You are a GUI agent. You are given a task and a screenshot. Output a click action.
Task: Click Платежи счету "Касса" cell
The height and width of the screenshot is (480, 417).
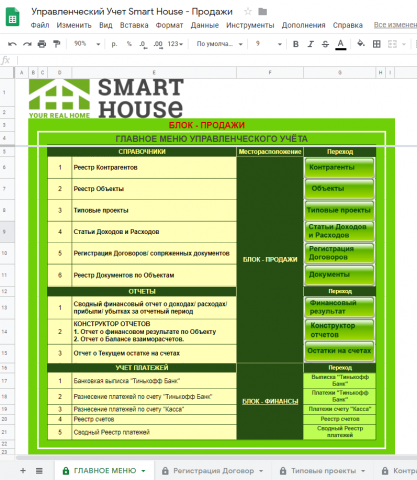pos(340,409)
